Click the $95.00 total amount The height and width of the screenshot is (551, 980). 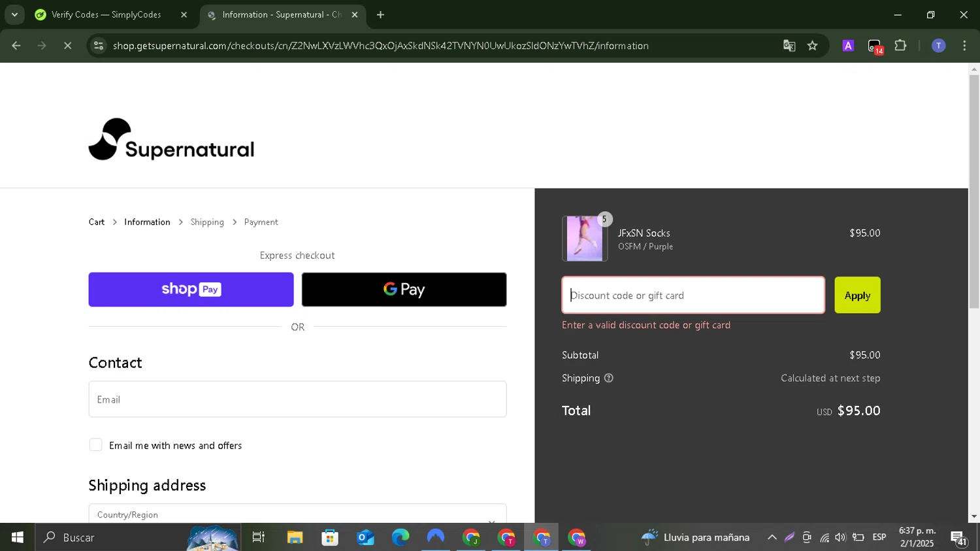click(858, 410)
